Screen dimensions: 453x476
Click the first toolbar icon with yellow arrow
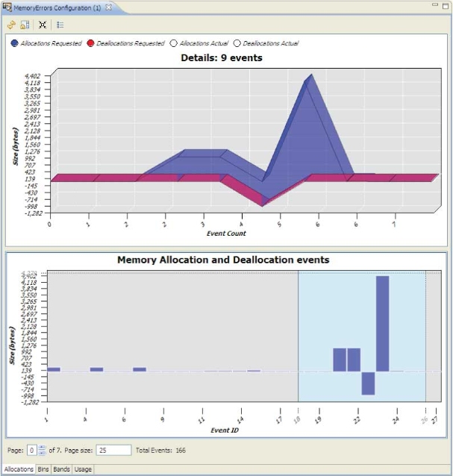pos(12,24)
